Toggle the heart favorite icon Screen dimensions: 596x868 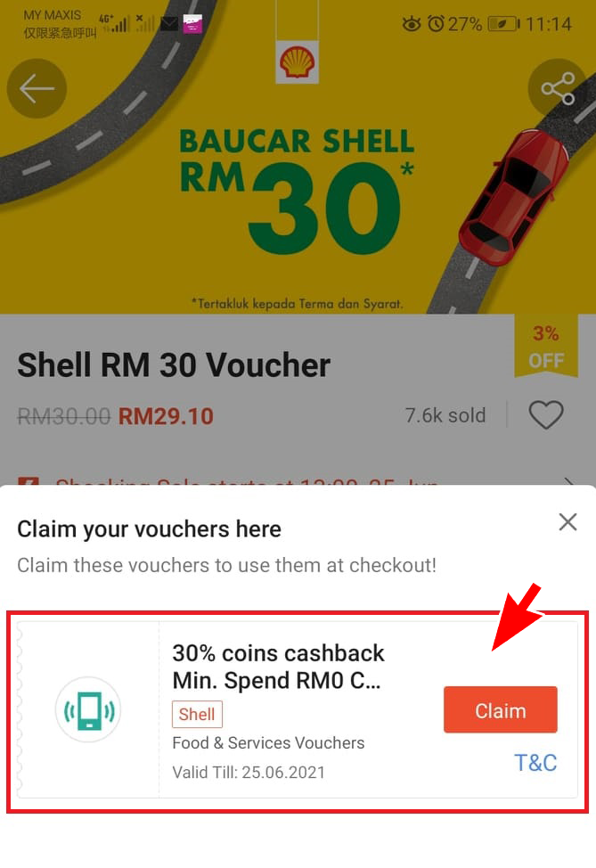pyautogui.click(x=546, y=414)
